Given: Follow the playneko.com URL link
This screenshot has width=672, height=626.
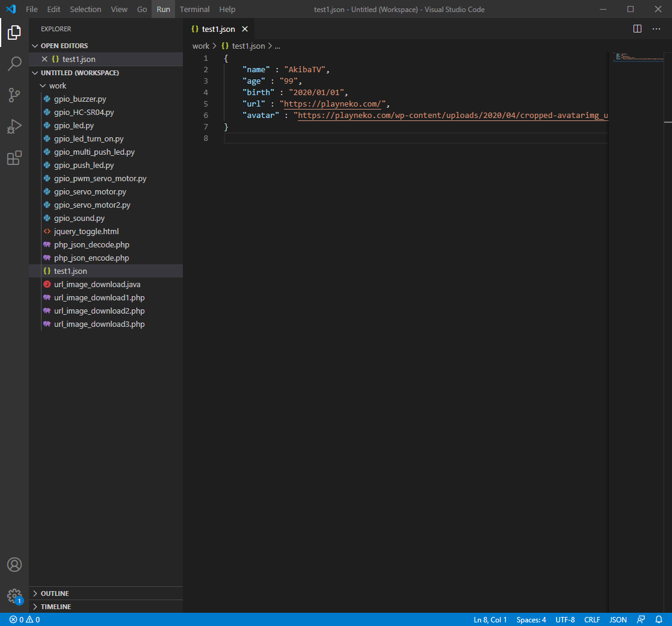Looking at the screenshot, I should [x=333, y=104].
